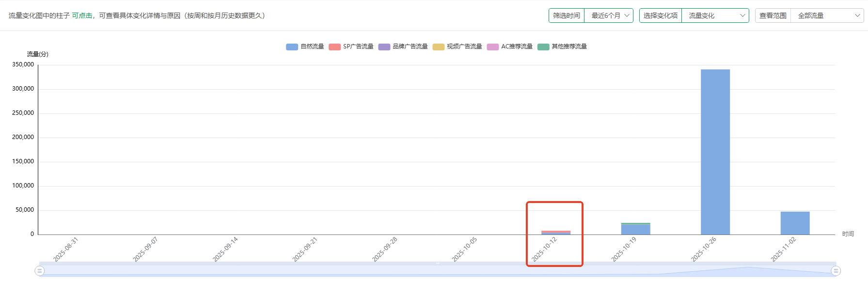The width and height of the screenshot is (868, 281).
Task: Click the 查看范围 label
Action: 773,16
